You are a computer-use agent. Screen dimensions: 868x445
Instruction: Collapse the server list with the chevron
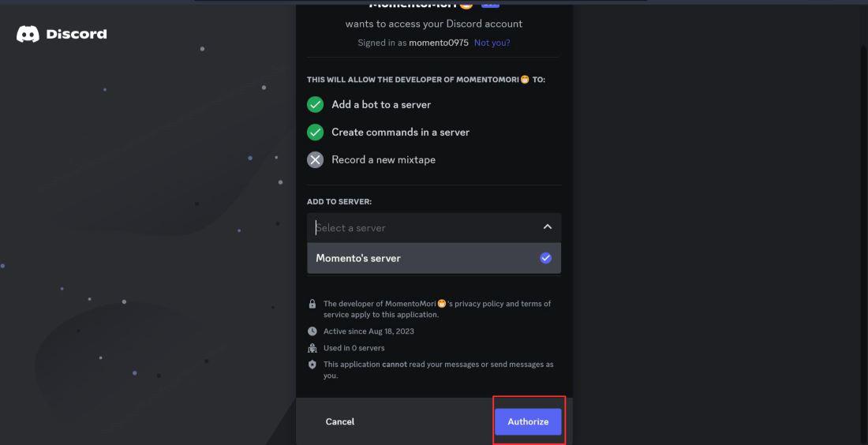pos(547,227)
